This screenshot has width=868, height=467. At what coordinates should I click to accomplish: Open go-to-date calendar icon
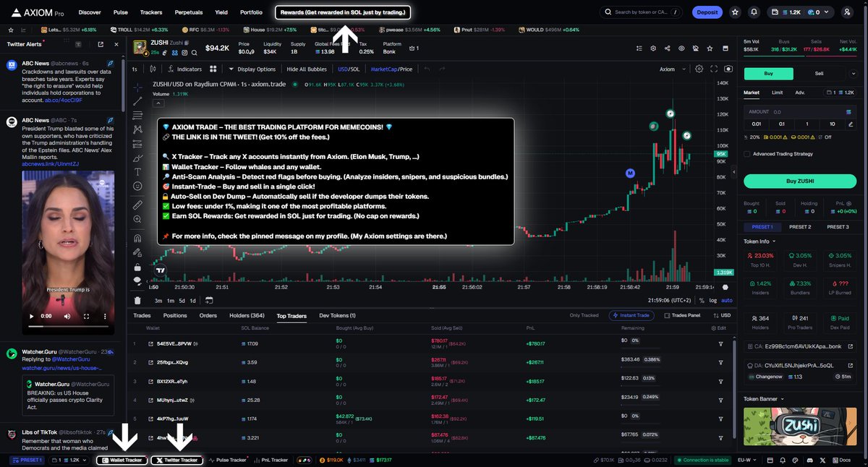[x=209, y=300]
